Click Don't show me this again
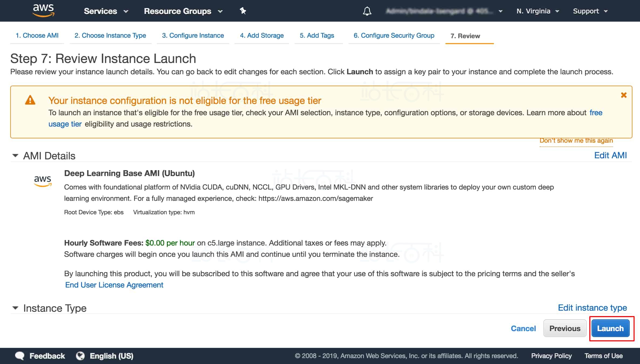 (x=576, y=141)
